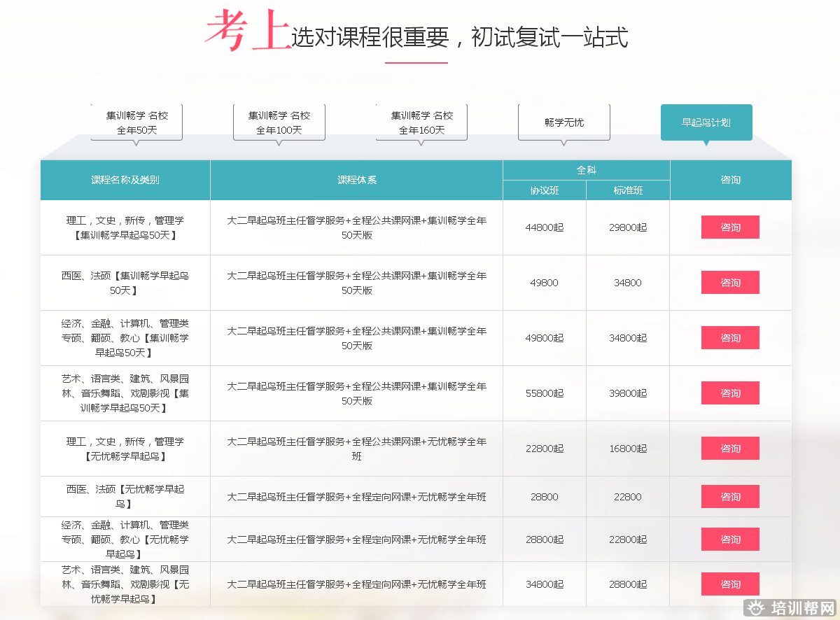
Task: Open the 集训畅学 名校 全年100天 tab
Action: 279,122
